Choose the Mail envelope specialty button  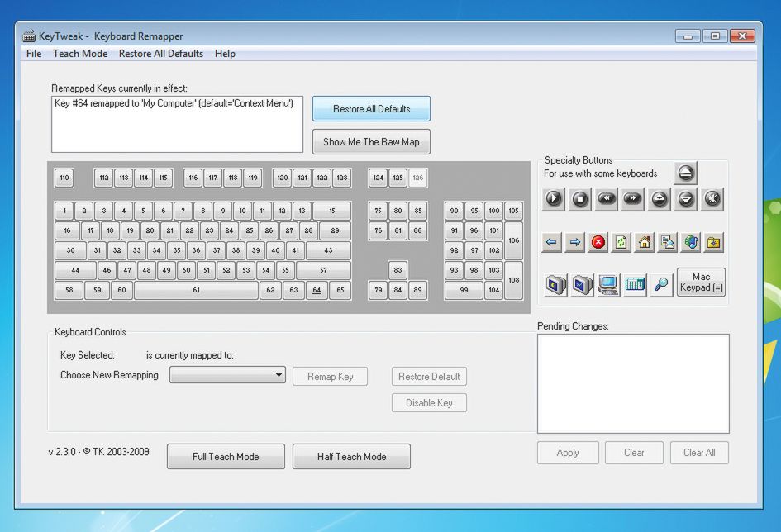668,242
